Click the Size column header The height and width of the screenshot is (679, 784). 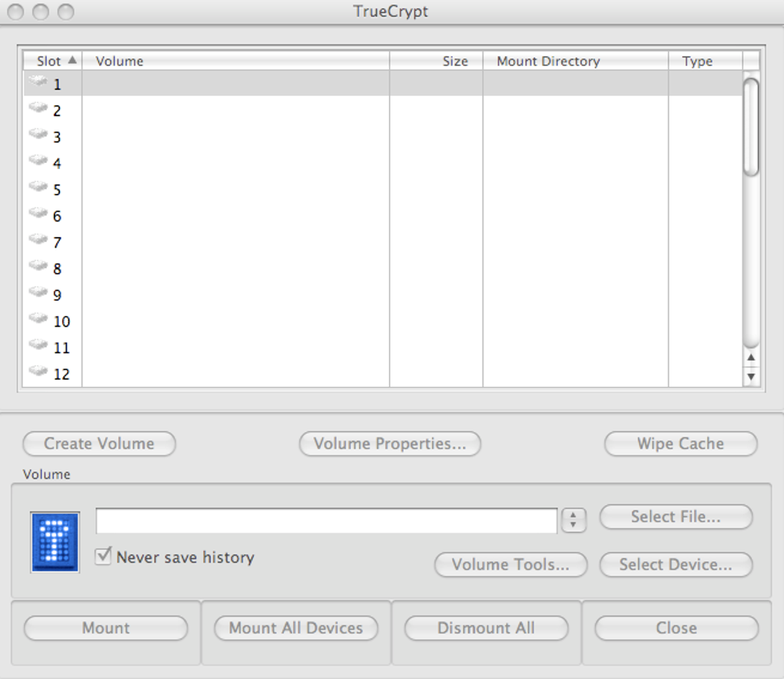(x=436, y=61)
